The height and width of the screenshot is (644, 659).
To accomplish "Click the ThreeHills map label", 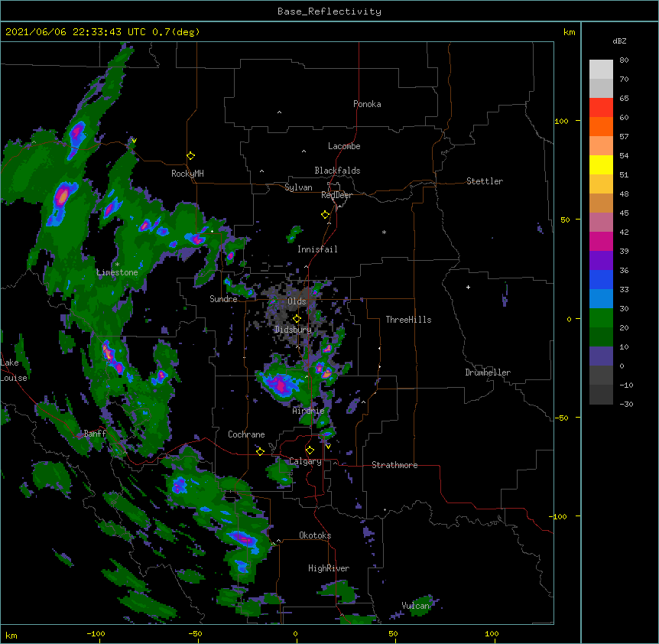I will tap(408, 320).
